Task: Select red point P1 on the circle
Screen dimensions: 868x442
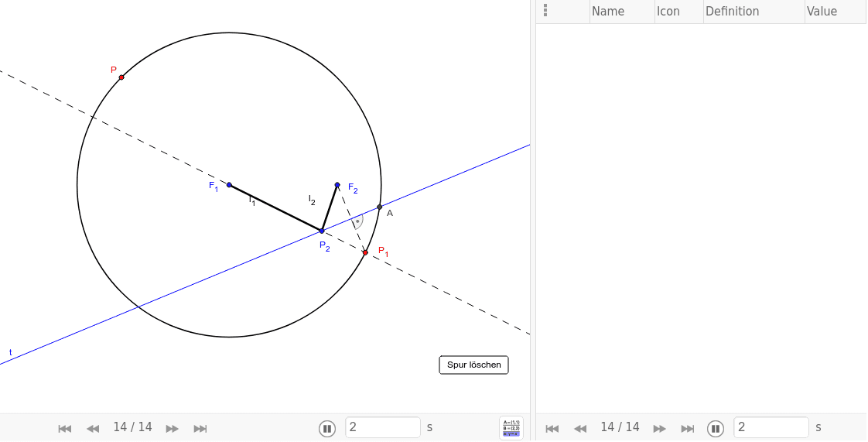Action: (x=365, y=252)
